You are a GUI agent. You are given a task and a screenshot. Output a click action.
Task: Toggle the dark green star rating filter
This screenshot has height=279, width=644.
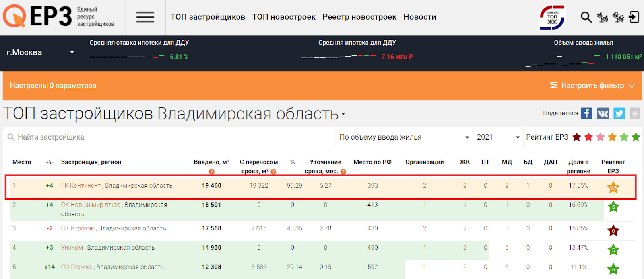point(636,137)
